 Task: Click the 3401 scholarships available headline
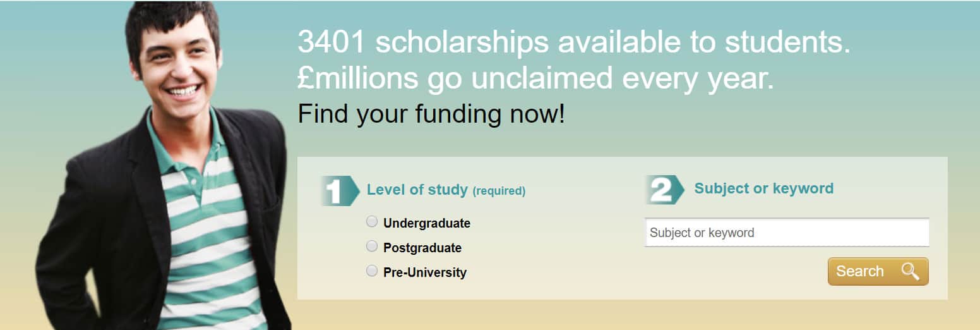(574, 42)
